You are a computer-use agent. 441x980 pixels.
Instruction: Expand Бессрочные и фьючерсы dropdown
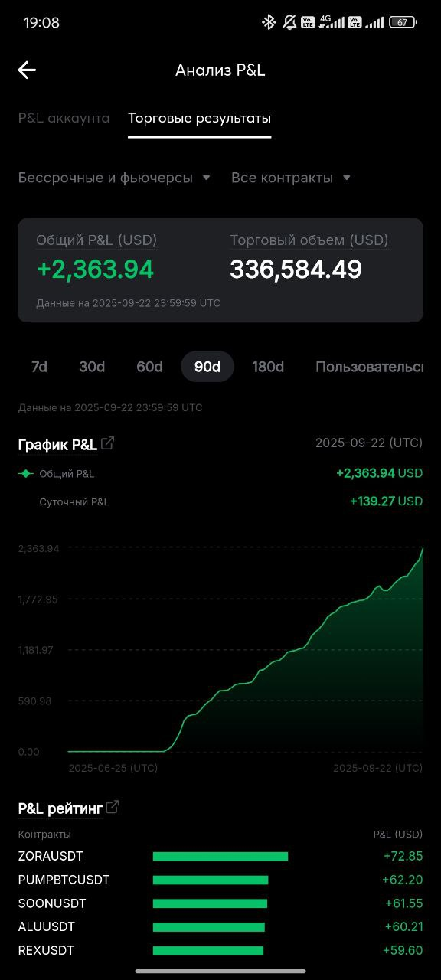(x=114, y=178)
